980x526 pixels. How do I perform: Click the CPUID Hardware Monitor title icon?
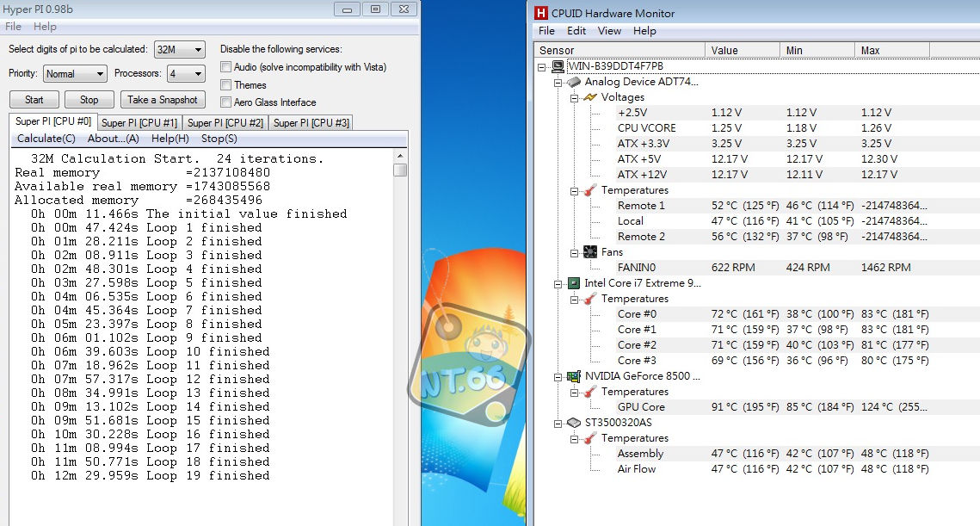click(x=540, y=13)
